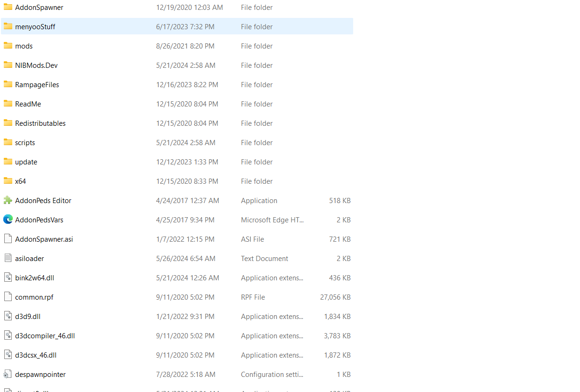
Task: Click the NIBMods.Dev folder icon
Action: click(x=8, y=65)
